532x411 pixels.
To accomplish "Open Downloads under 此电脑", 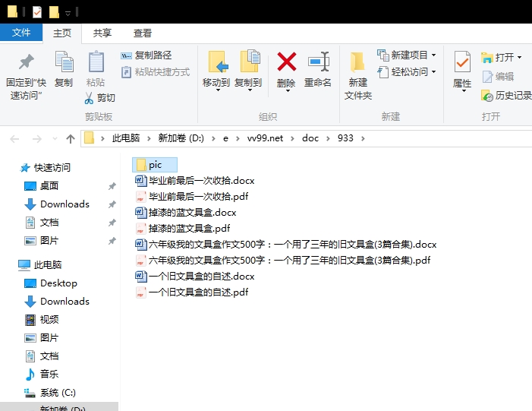I will (57, 302).
